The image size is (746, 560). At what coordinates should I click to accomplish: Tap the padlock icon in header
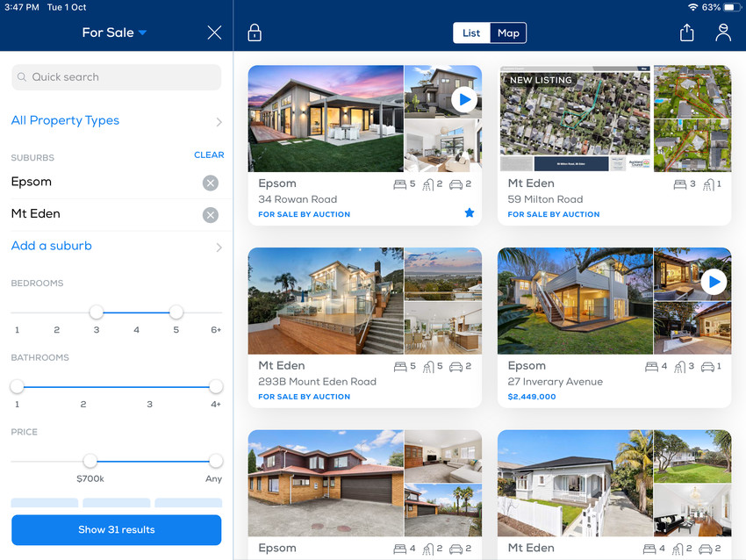click(x=255, y=33)
